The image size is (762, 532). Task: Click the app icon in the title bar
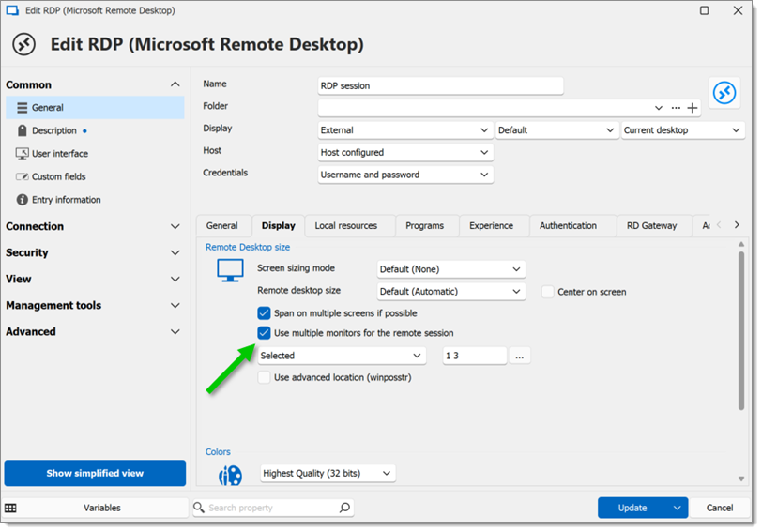[12, 10]
